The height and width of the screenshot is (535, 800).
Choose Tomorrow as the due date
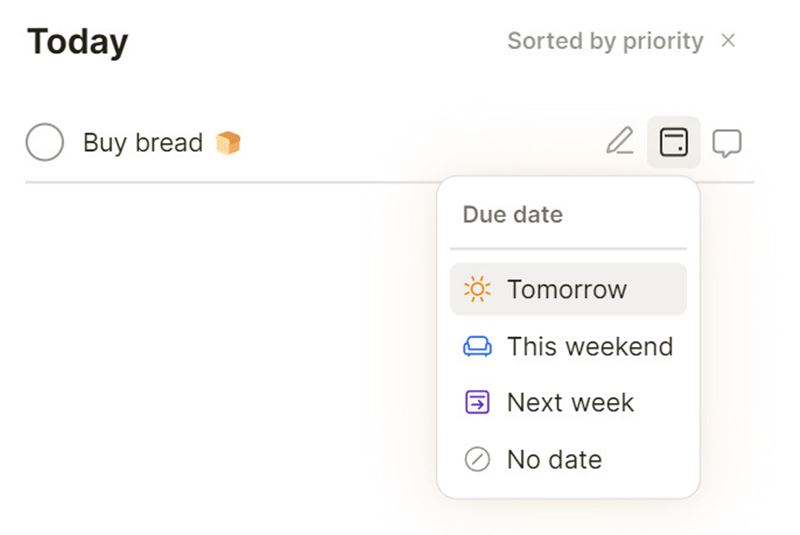[567, 290]
